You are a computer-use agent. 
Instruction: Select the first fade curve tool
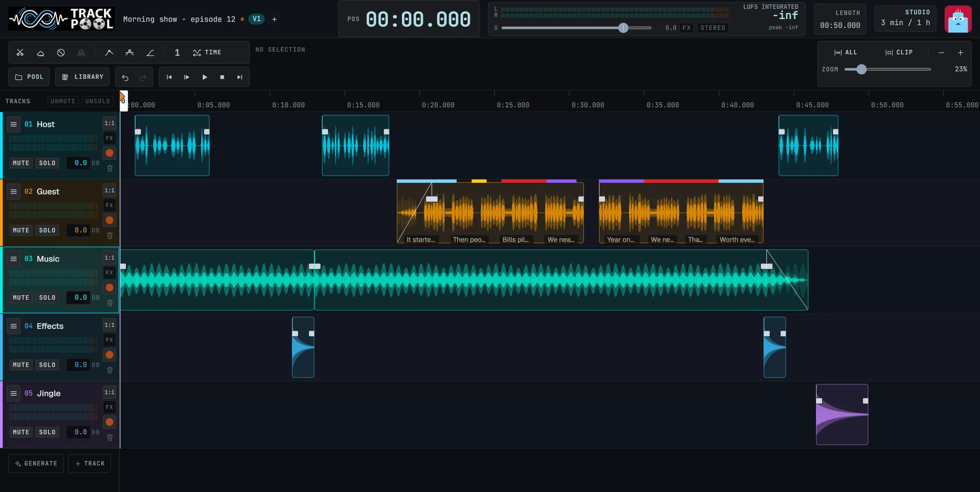point(109,53)
